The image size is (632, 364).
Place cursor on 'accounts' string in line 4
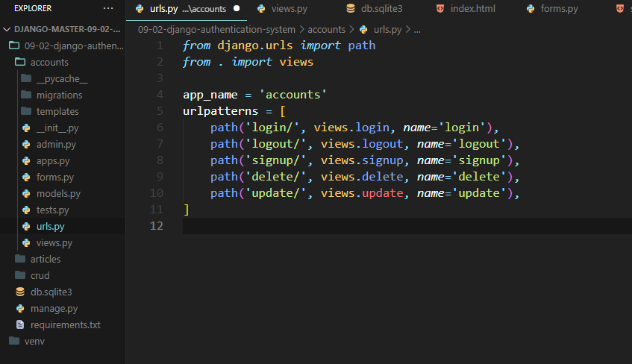pos(293,94)
